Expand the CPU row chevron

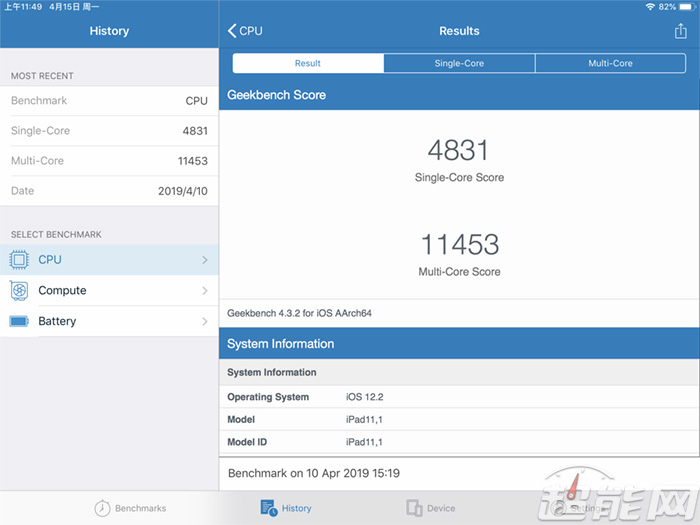pyautogui.click(x=204, y=260)
